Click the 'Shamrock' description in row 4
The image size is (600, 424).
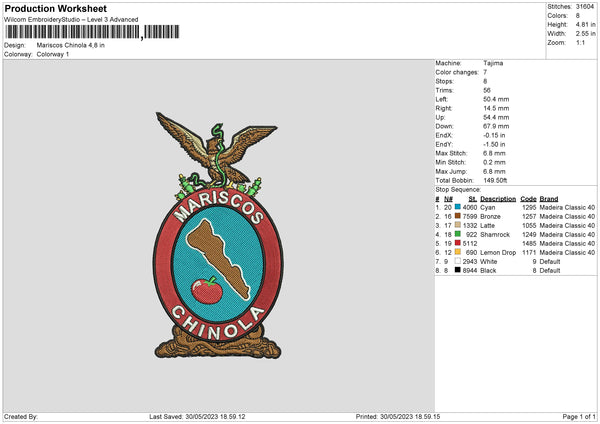click(x=495, y=235)
